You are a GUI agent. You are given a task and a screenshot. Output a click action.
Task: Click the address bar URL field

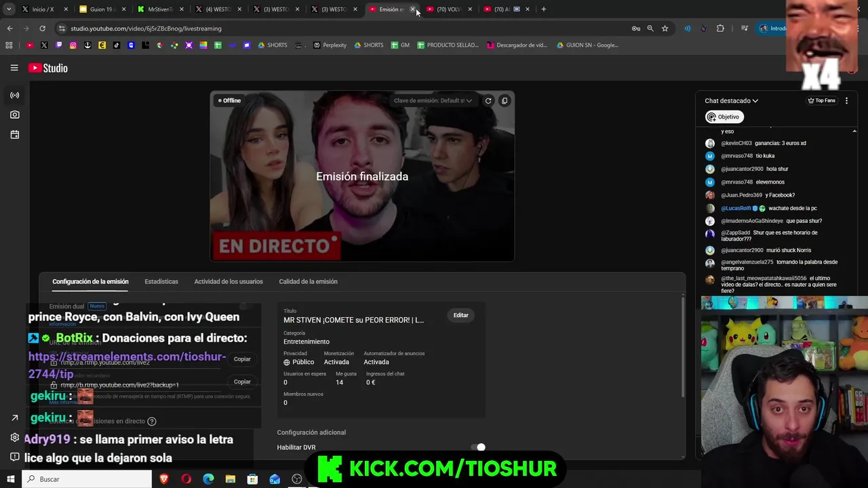pos(339,28)
